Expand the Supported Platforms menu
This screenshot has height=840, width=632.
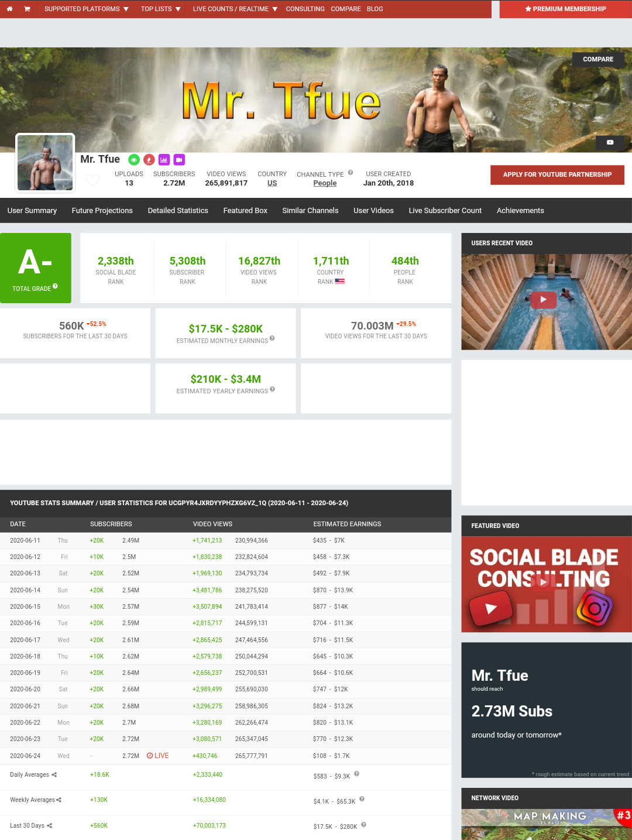(x=86, y=9)
